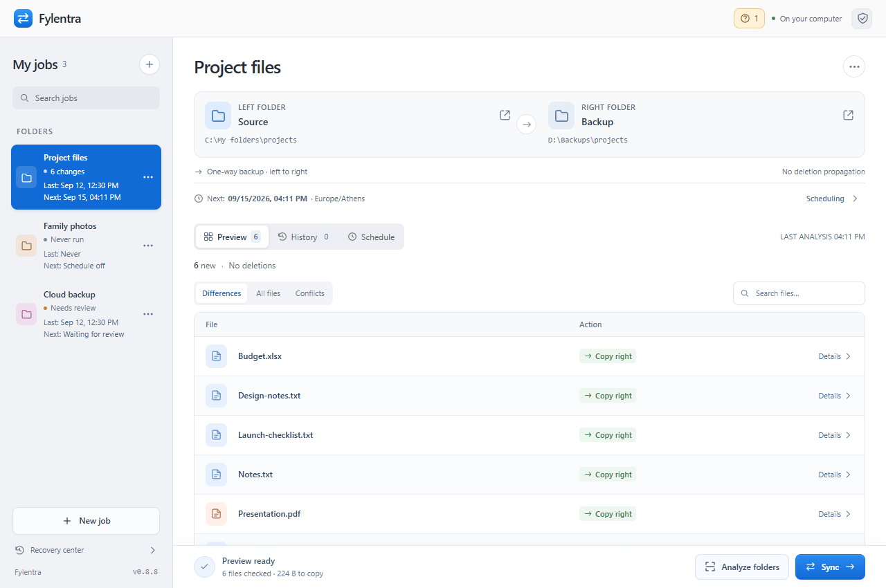
Task: Click the plus icon next to My jobs
Action: tap(150, 64)
